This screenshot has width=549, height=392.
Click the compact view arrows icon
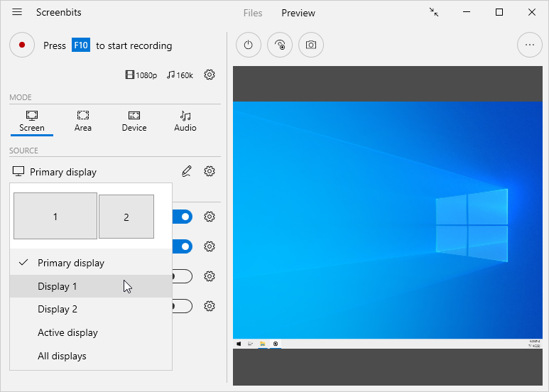click(434, 12)
